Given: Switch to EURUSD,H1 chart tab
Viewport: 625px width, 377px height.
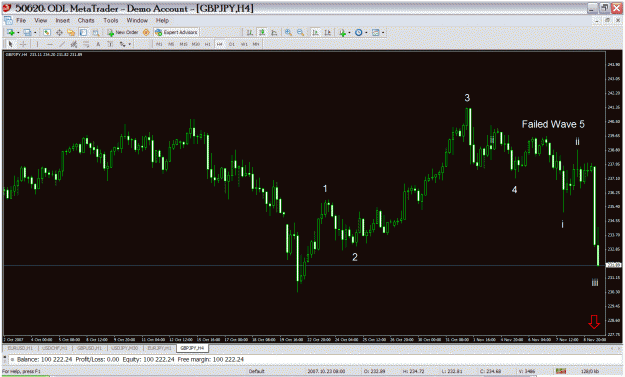Looking at the screenshot, I should tap(19, 348).
